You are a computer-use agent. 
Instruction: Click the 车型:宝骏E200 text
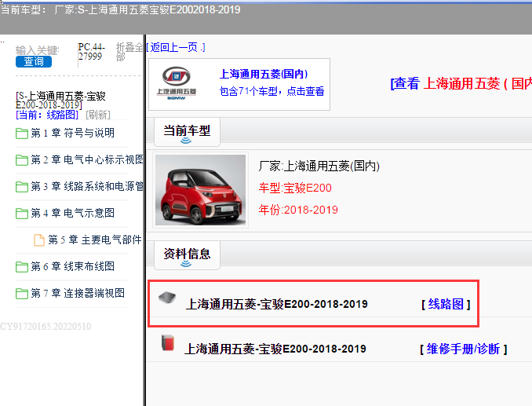pyautogui.click(x=295, y=188)
